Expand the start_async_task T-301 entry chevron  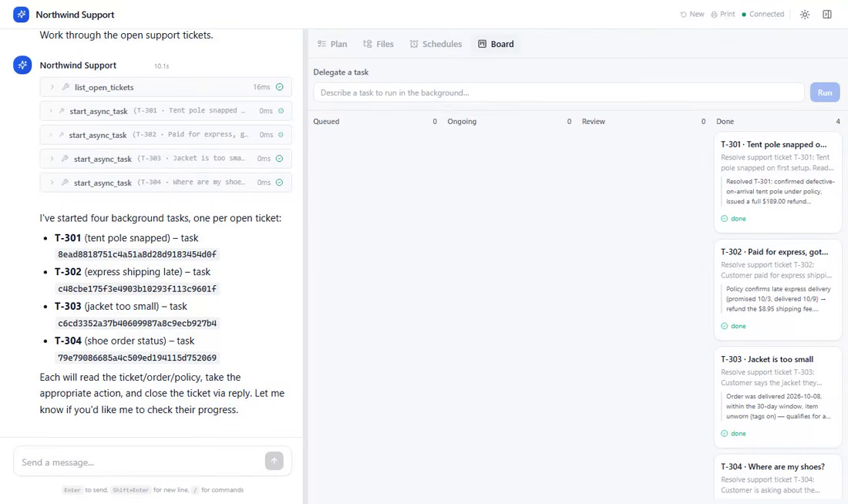click(52, 111)
